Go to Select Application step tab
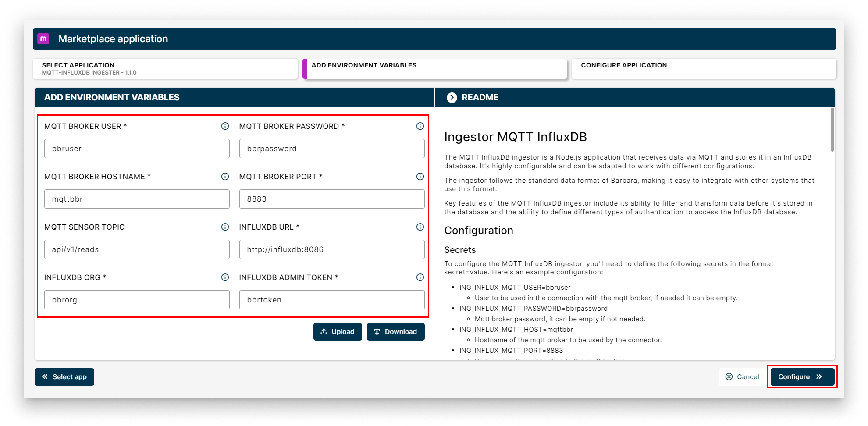868x426 pixels. (x=165, y=69)
